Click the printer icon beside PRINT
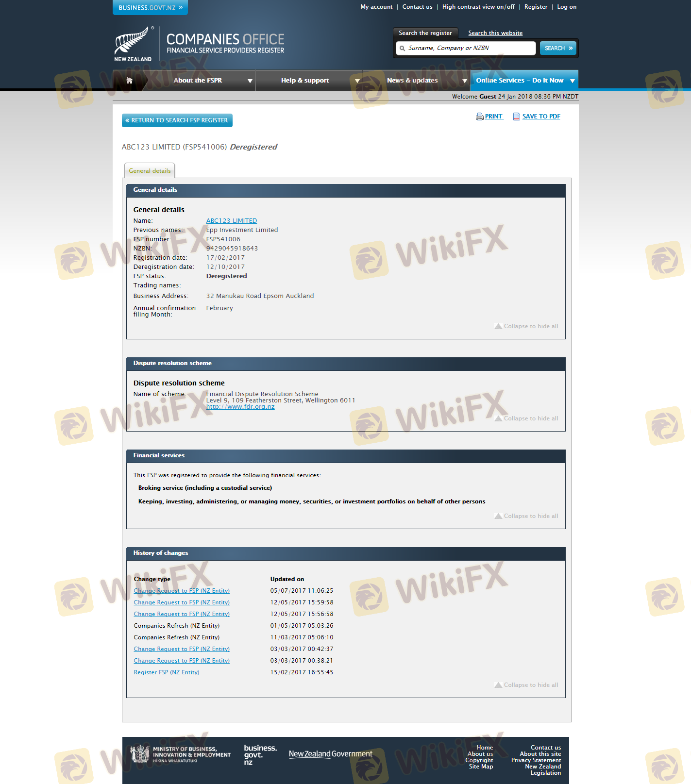This screenshot has height=784, width=691. (480, 117)
